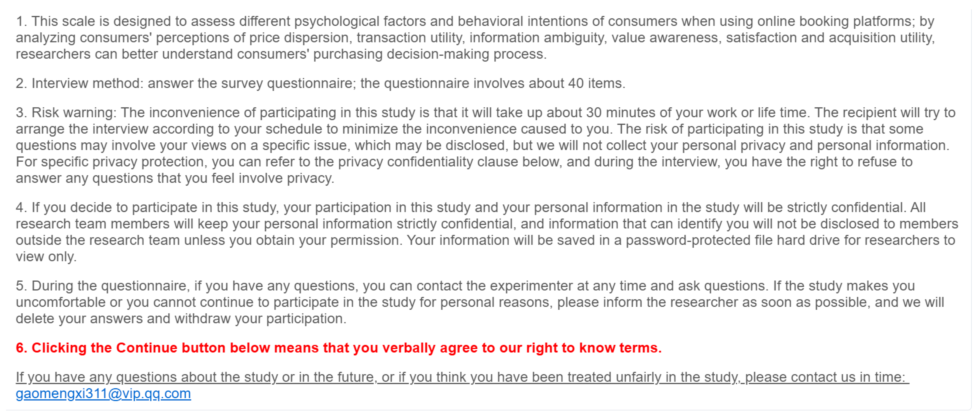Viewport: 980px width, 418px height.
Task: Click the words 'view only.' in paragraph 4
Action: point(46,257)
